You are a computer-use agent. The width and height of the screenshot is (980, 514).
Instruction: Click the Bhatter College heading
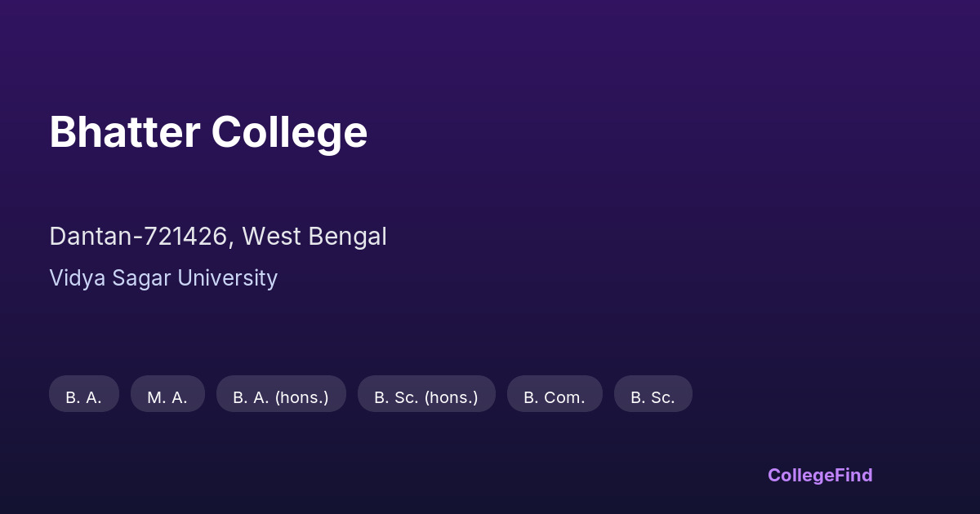coord(208,132)
